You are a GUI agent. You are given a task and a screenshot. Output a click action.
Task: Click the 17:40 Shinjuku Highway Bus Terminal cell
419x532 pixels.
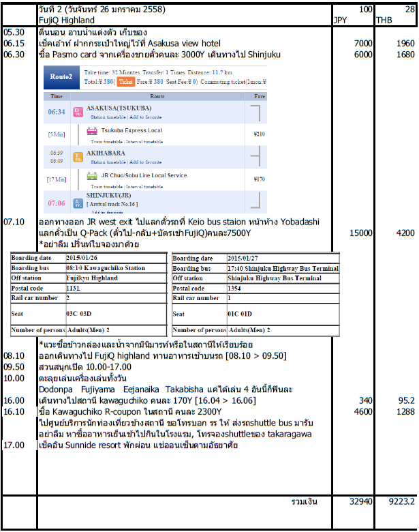283,268
